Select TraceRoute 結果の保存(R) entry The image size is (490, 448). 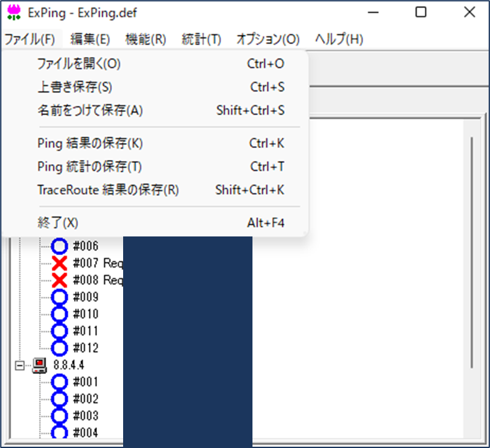pos(155,190)
